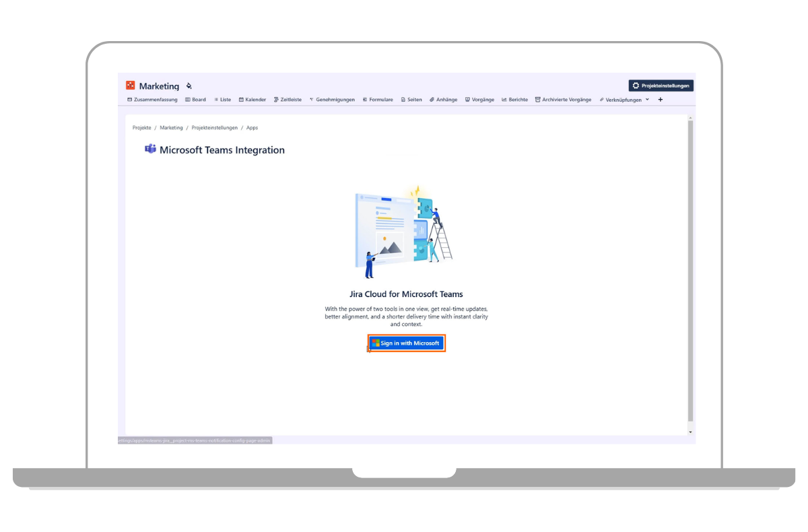Click the scrollbar down arrow
Viewport: 808px width, 532px height.
click(690, 431)
